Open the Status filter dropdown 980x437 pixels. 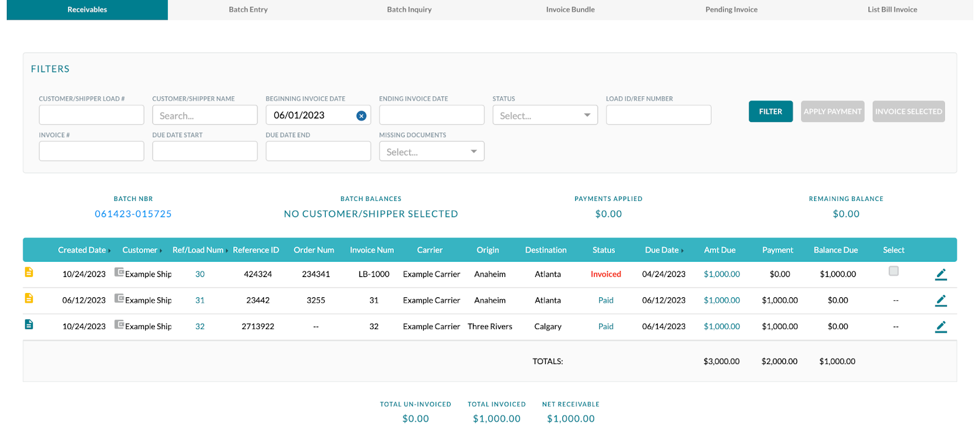[545, 115]
